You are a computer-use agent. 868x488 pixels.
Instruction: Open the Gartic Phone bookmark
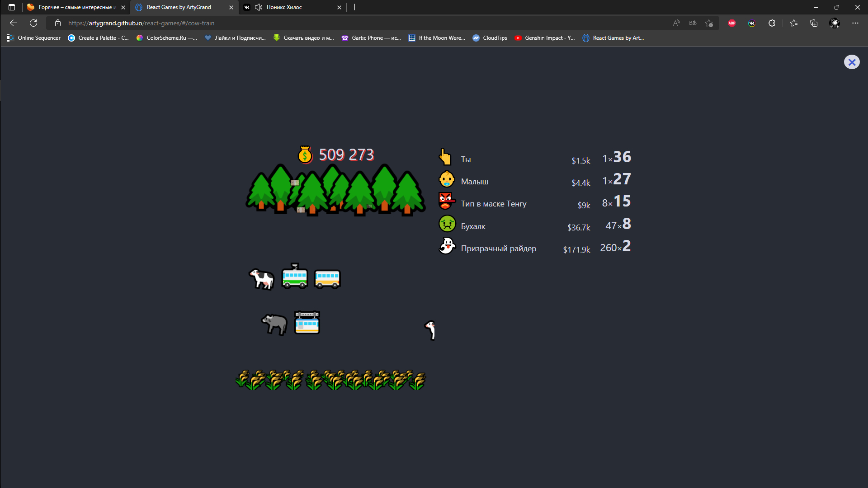(371, 38)
